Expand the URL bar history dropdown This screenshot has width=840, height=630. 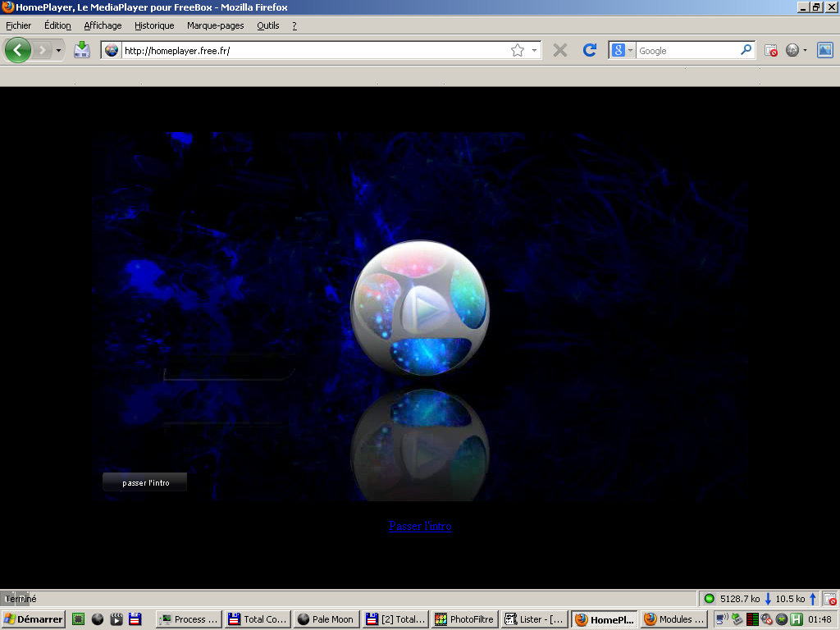[534, 50]
